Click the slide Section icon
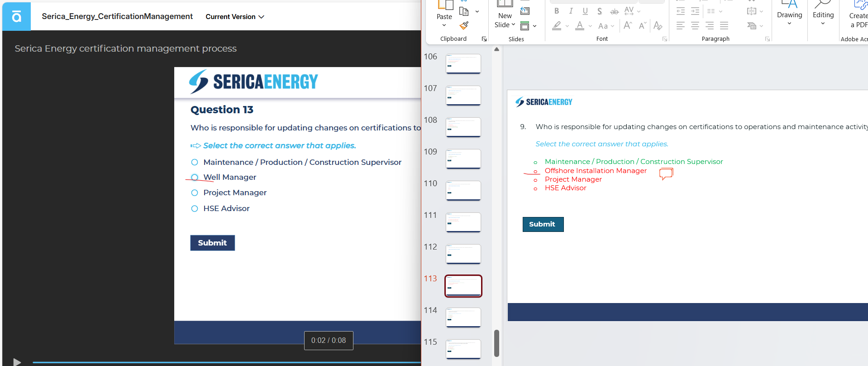This screenshot has width=868, height=366. pos(525,26)
